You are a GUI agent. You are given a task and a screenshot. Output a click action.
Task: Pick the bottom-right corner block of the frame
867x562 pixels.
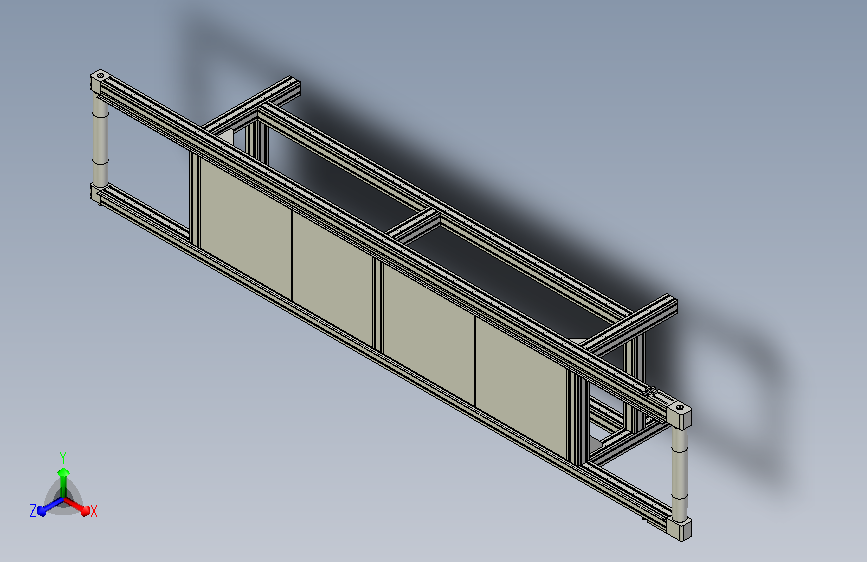tap(680, 528)
